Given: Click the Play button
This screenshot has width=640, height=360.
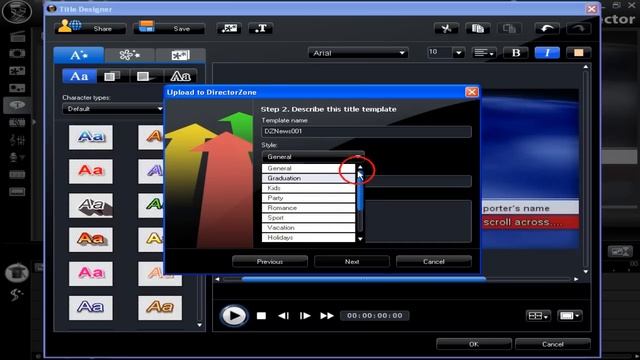Looking at the screenshot, I should click(x=233, y=316).
